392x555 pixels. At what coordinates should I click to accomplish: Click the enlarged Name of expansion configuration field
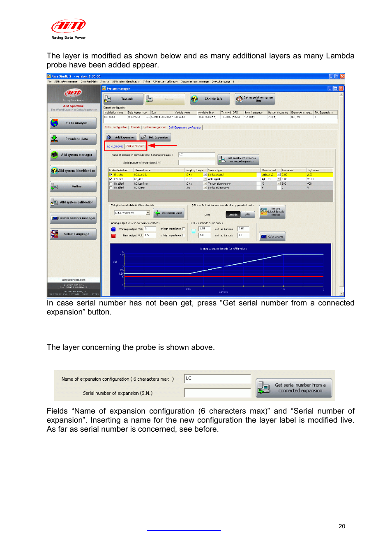pos(217,379)
